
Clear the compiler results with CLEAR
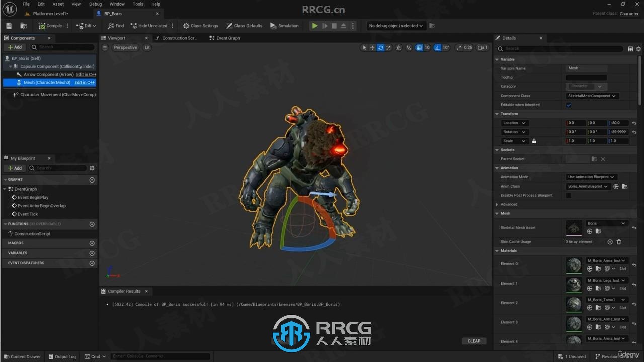tap(474, 341)
